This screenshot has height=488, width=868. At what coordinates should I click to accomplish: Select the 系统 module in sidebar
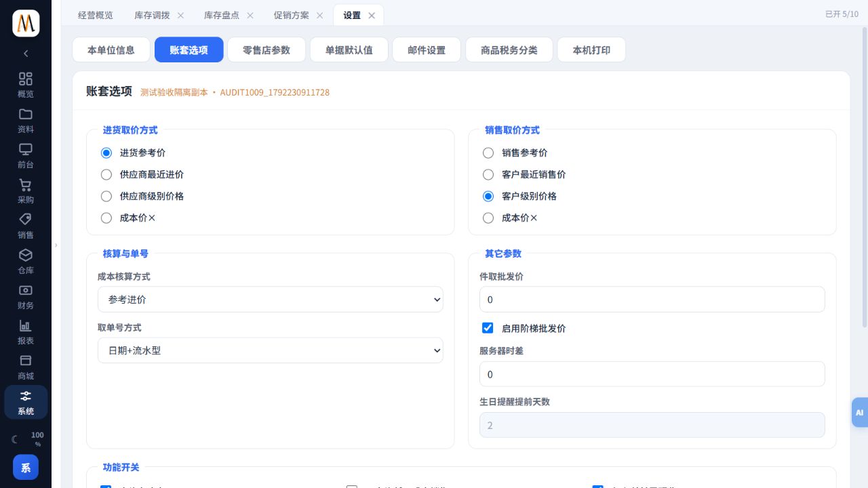(x=26, y=403)
